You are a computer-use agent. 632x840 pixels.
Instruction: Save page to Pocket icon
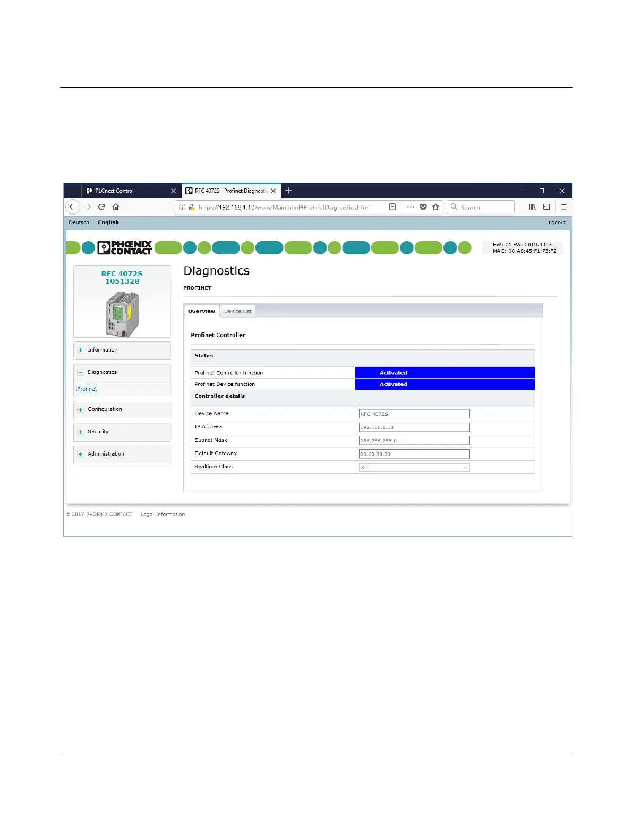(x=423, y=207)
